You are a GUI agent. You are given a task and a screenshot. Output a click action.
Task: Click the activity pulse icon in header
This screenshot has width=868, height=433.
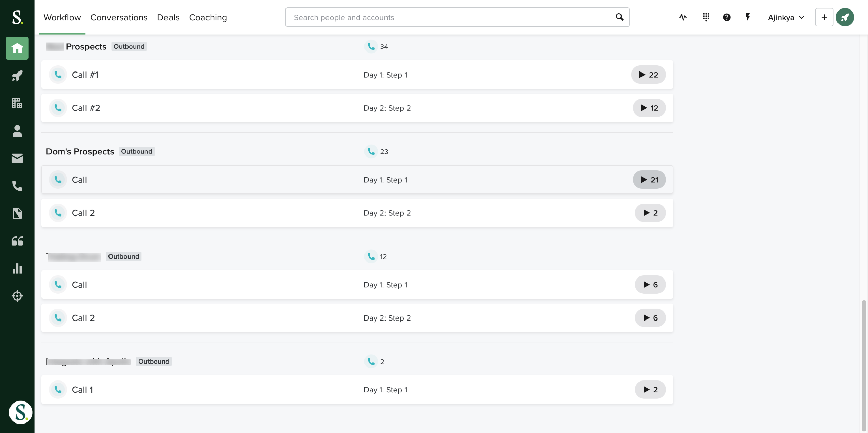pyautogui.click(x=683, y=17)
